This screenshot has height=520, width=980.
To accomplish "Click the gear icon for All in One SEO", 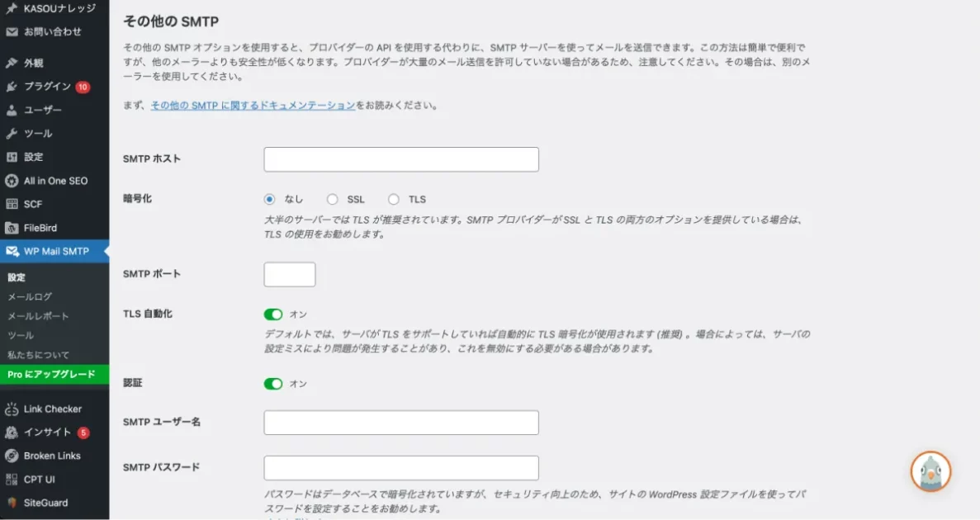I will tap(12, 181).
